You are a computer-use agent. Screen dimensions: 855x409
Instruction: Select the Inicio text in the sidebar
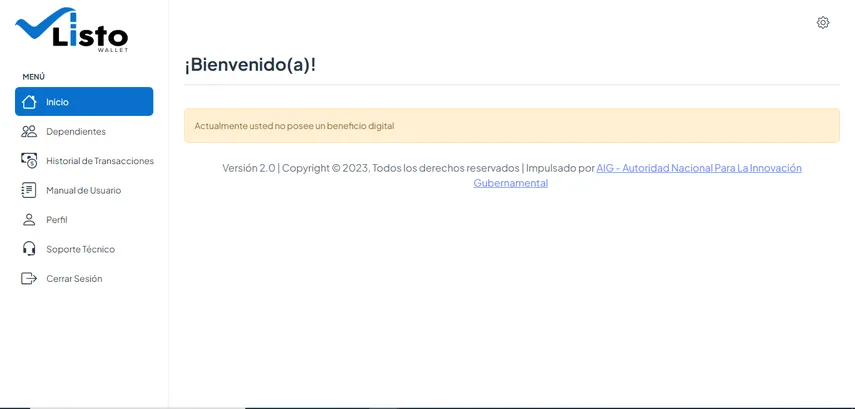(57, 102)
